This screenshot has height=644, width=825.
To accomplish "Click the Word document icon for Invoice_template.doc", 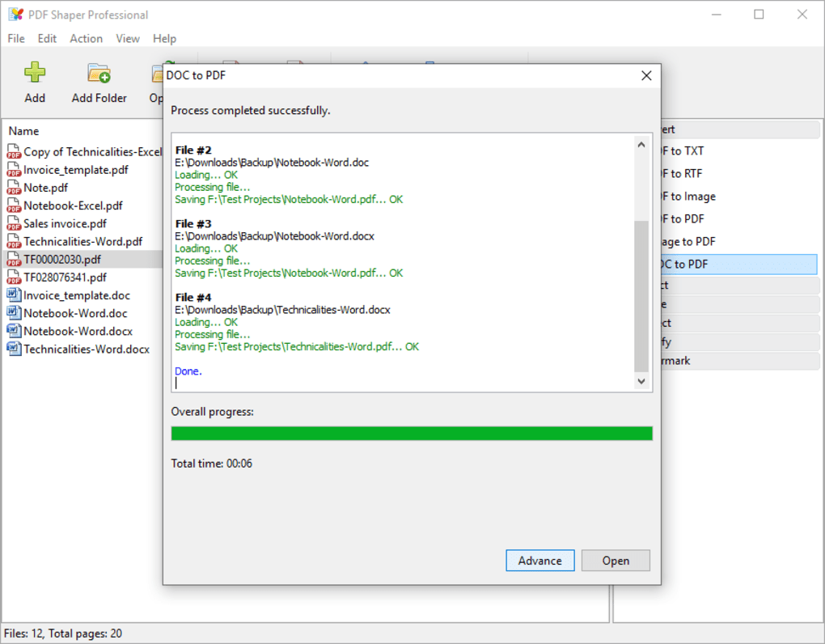I will (x=14, y=295).
